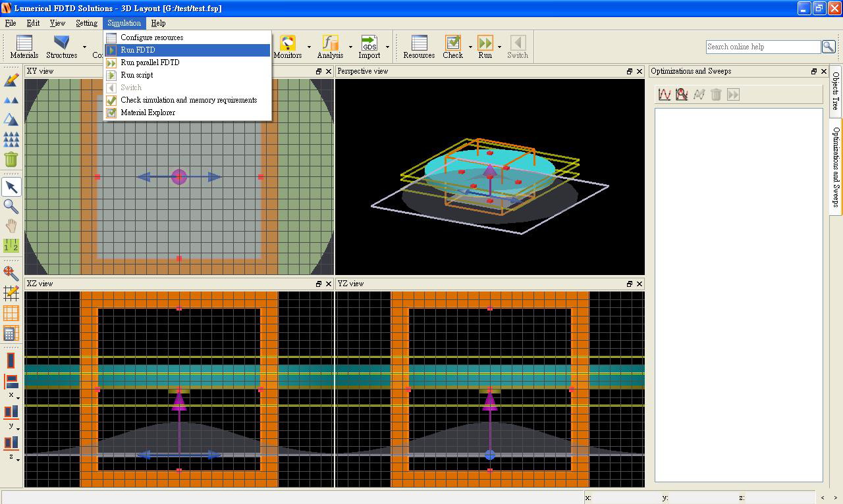Click the Create new optimization icon
This screenshot has width=843, height=504.
[x=682, y=95]
